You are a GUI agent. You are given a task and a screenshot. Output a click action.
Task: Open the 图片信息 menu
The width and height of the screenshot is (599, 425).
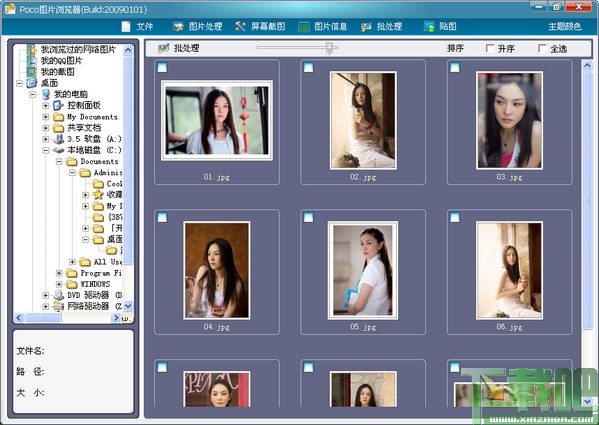pyautogui.click(x=331, y=26)
